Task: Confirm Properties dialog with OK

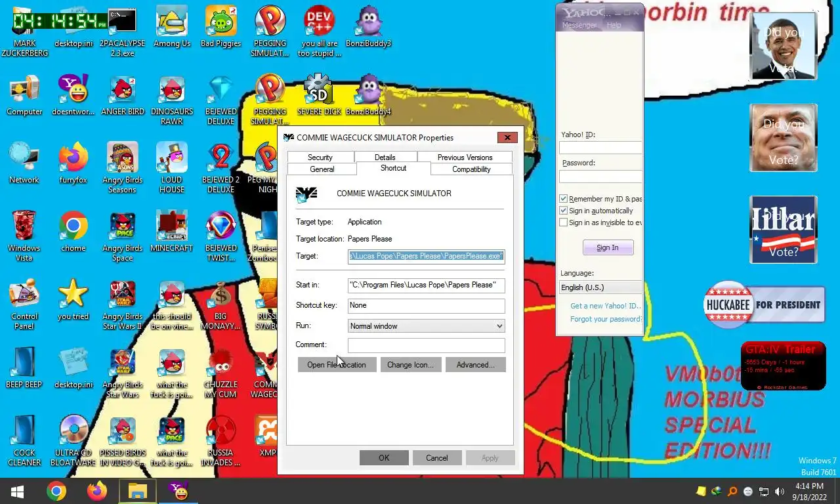Action: 384,458
